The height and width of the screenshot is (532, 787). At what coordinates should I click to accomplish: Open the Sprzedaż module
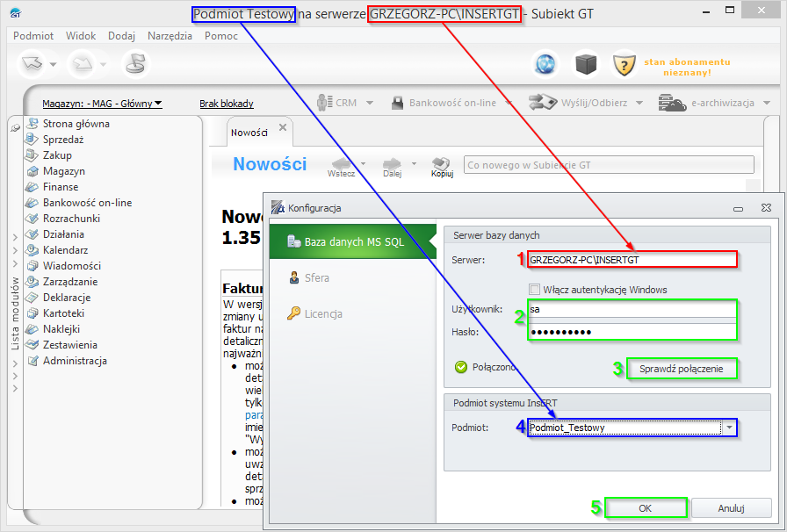click(x=62, y=140)
